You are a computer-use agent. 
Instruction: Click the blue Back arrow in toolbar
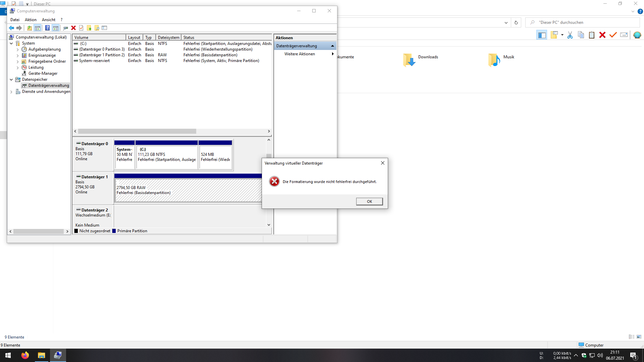(11, 28)
